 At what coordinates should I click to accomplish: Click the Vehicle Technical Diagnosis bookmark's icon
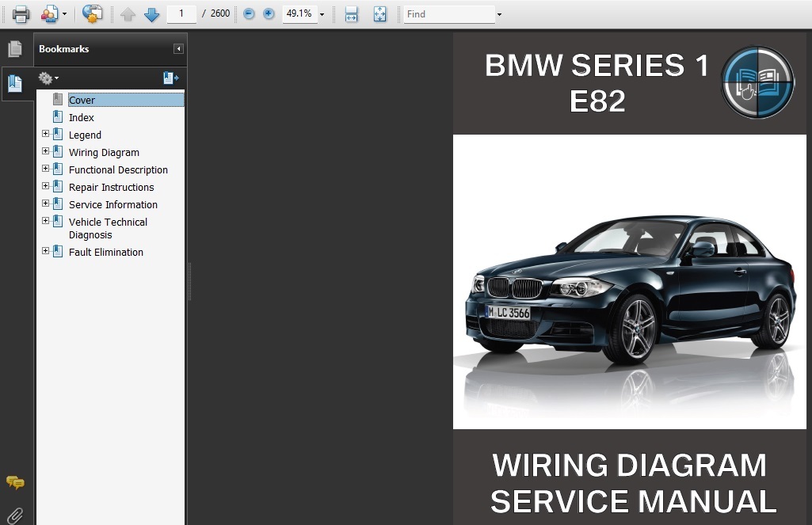pos(58,221)
